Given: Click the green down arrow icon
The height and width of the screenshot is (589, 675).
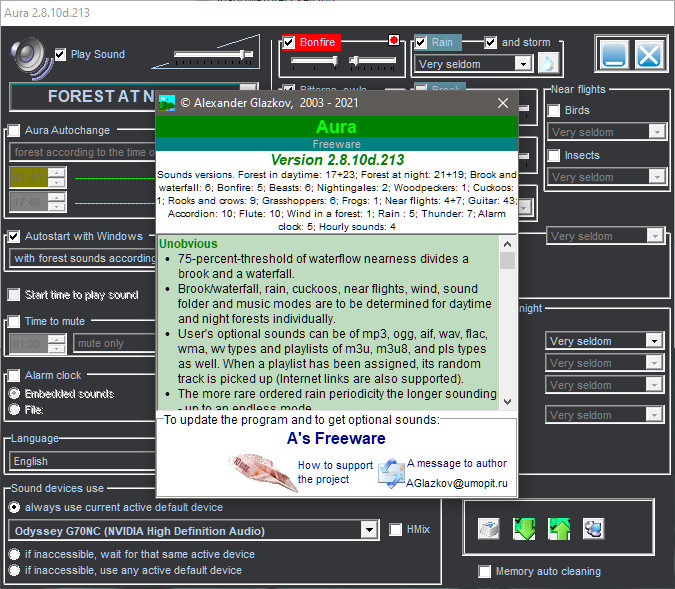Looking at the screenshot, I should pos(525,529).
